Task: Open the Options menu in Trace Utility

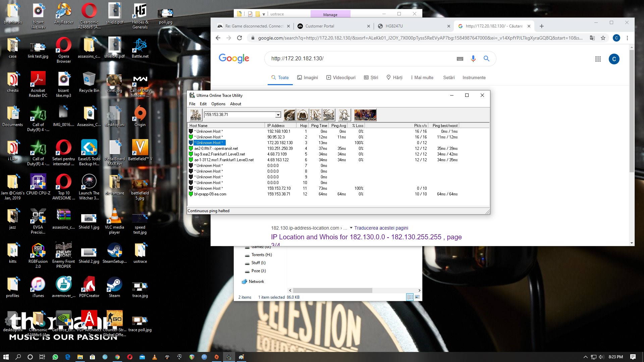Action: 218,104
